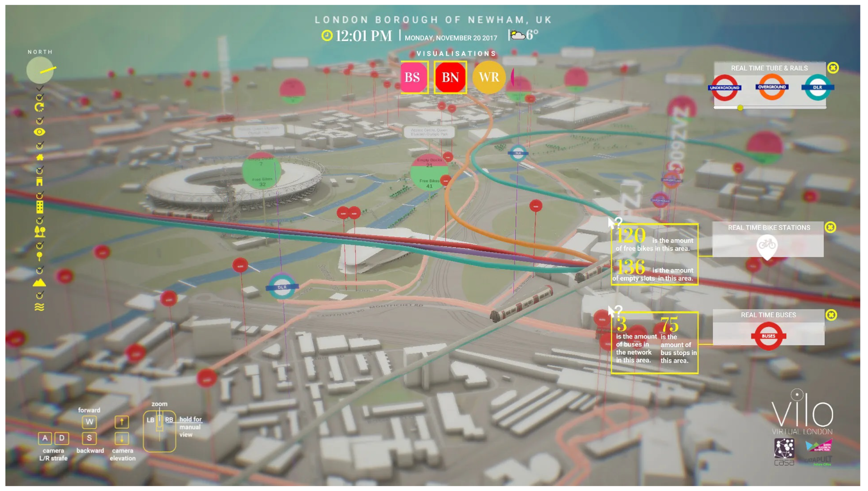Click the trees layer icon
The height and width of the screenshot is (491, 868).
point(40,231)
